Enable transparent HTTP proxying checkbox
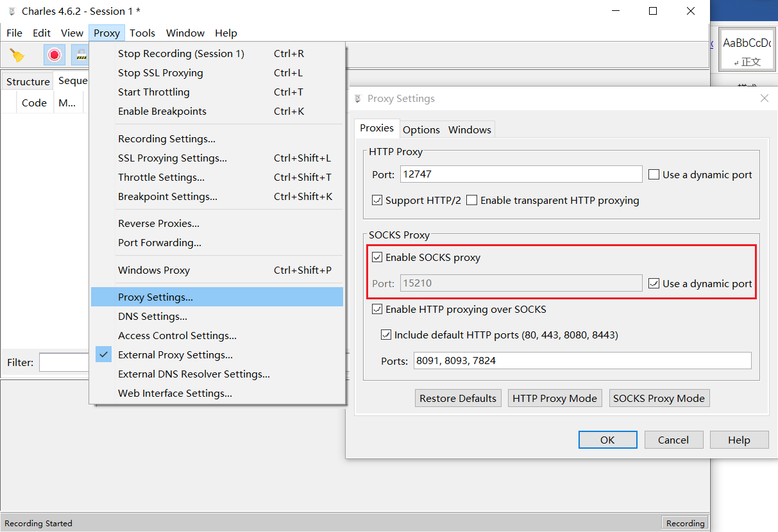This screenshot has height=532, width=778. tap(472, 200)
